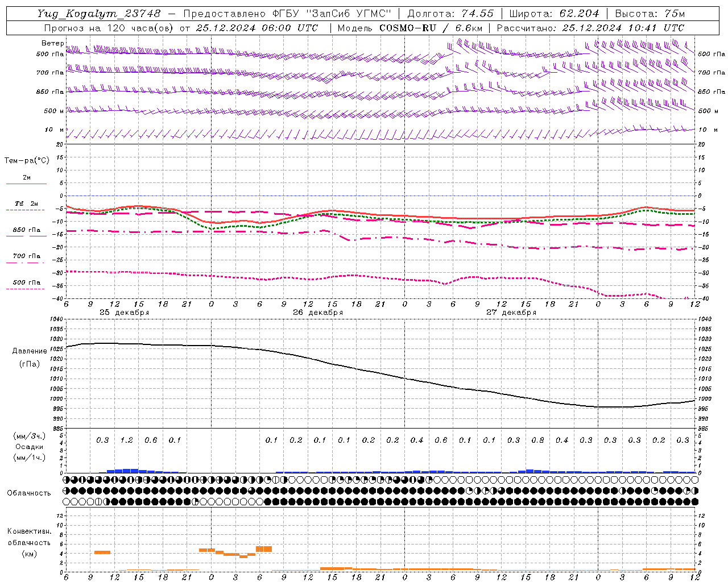This screenshot has width=728, height=582.
Task: Select the forecast start 25.12.2024 06:00 UTC
Action: pos(257,28)
